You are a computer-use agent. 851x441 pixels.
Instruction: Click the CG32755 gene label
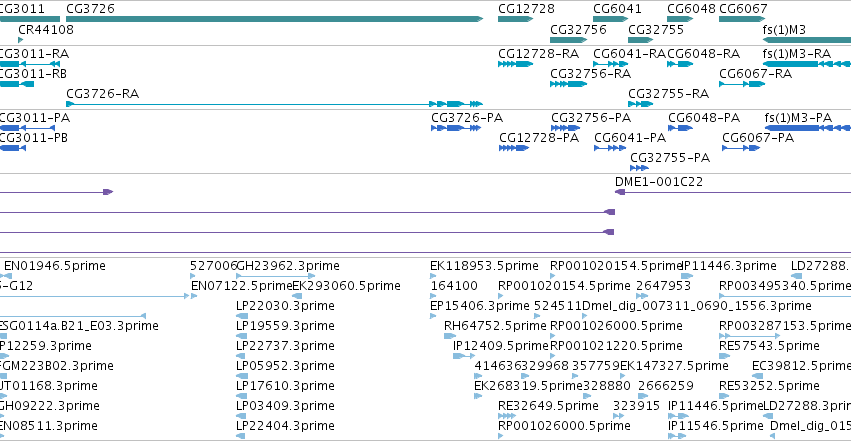(656, 29)
